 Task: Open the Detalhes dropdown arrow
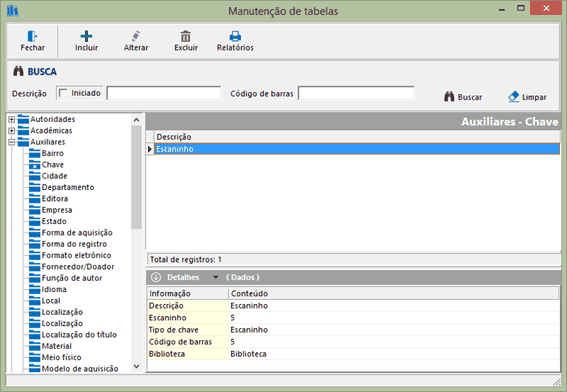point(216,277)
